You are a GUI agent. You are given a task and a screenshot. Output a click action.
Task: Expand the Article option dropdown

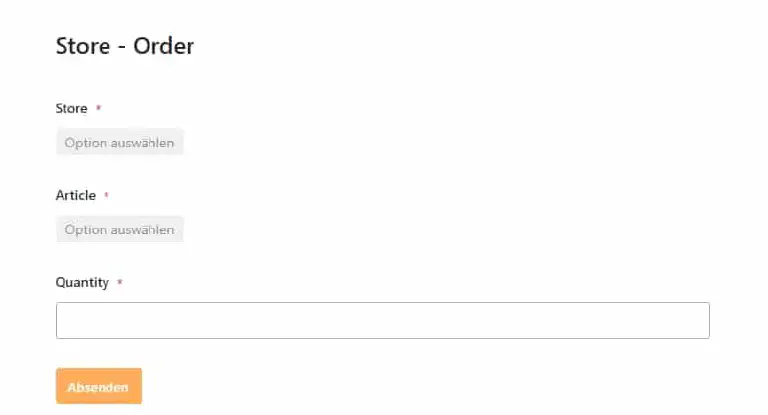coord(120,229)
